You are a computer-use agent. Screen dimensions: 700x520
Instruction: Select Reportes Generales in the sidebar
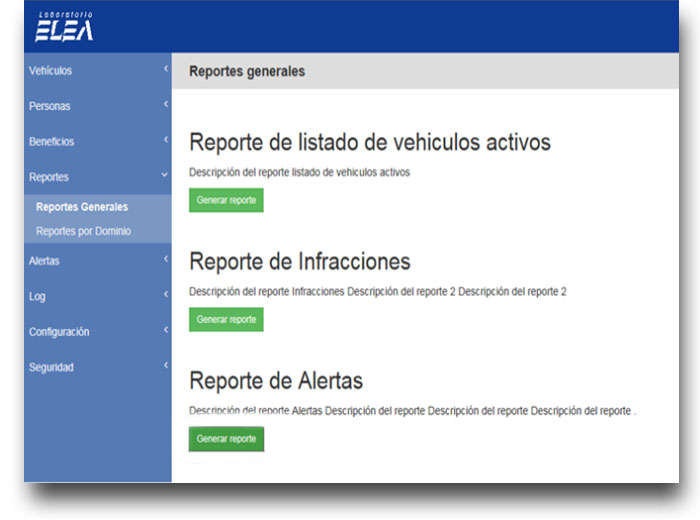click(x=82, y=207)
